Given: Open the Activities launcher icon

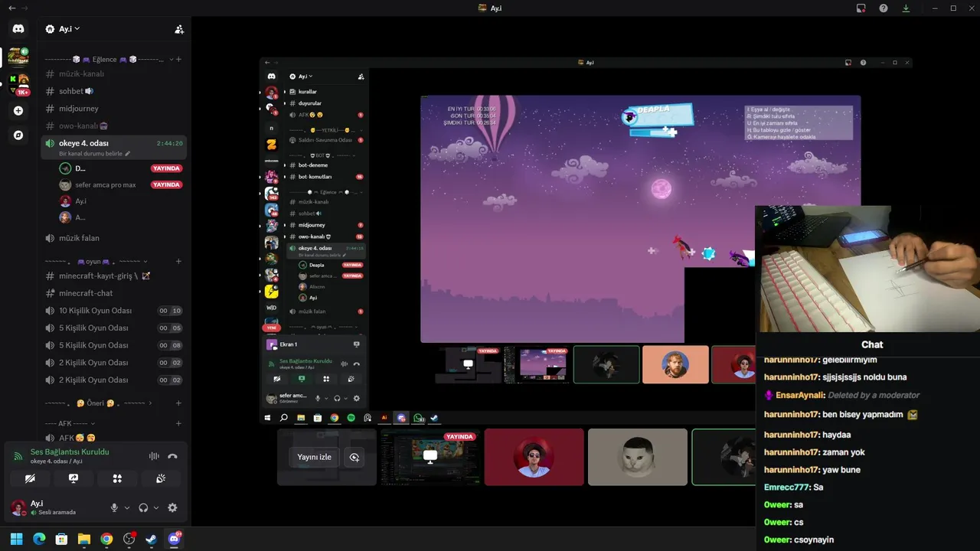Looking at the screenshot, I should pos(117,478).
